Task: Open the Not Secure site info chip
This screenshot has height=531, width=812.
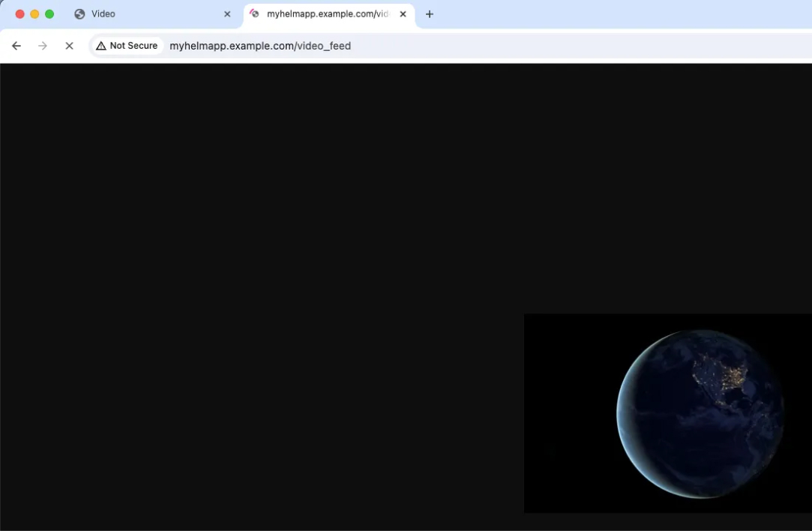Action: 127,46
